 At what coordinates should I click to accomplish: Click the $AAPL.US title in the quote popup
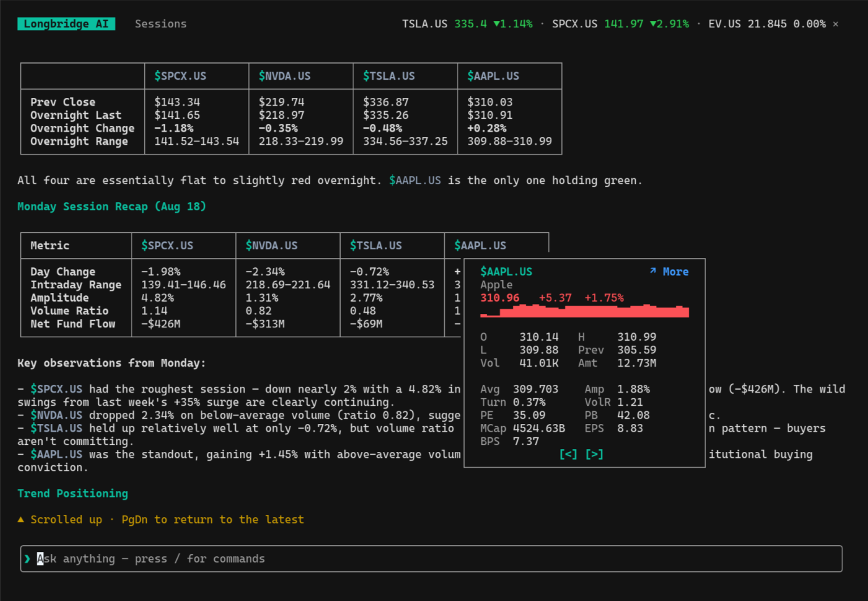506,271
